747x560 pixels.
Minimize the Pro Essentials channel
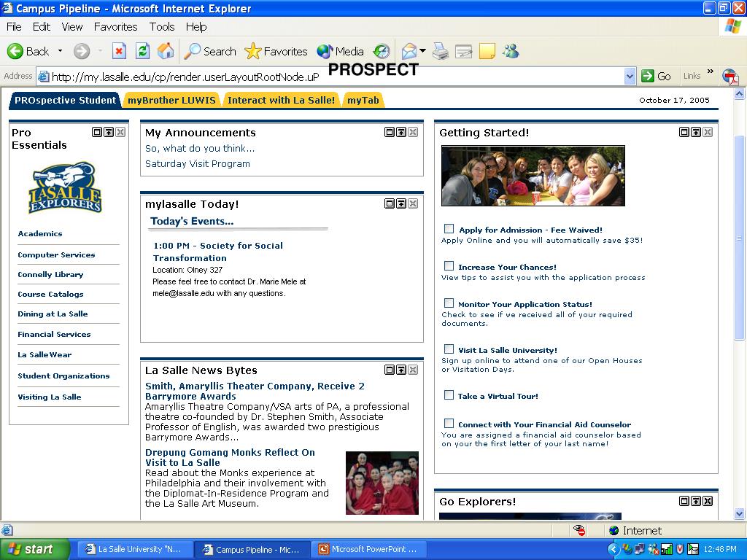tap(109, 132)
